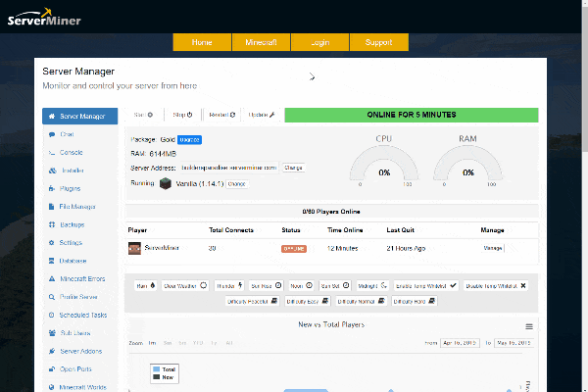Click the ServerMiner logo

pyautogui.click(x=44, y=18)
